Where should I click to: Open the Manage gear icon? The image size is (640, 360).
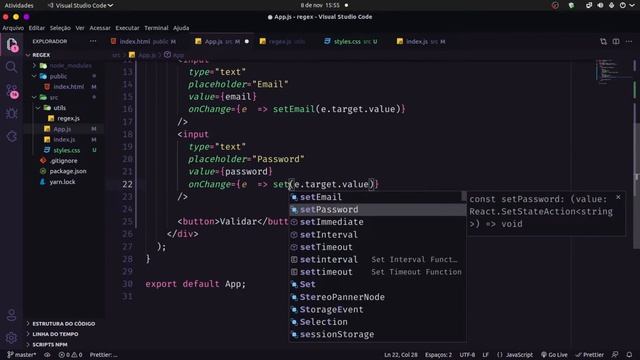coord(11,337)
